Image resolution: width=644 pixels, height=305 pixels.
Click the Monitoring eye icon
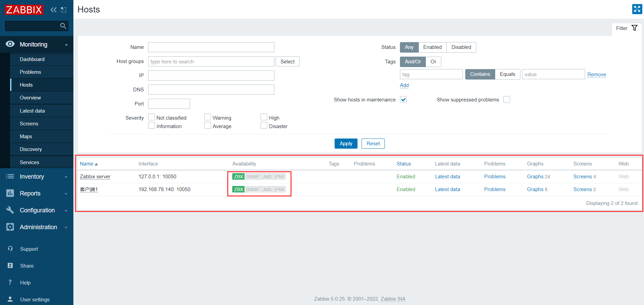pyautogui.click(x=10, y=44)
